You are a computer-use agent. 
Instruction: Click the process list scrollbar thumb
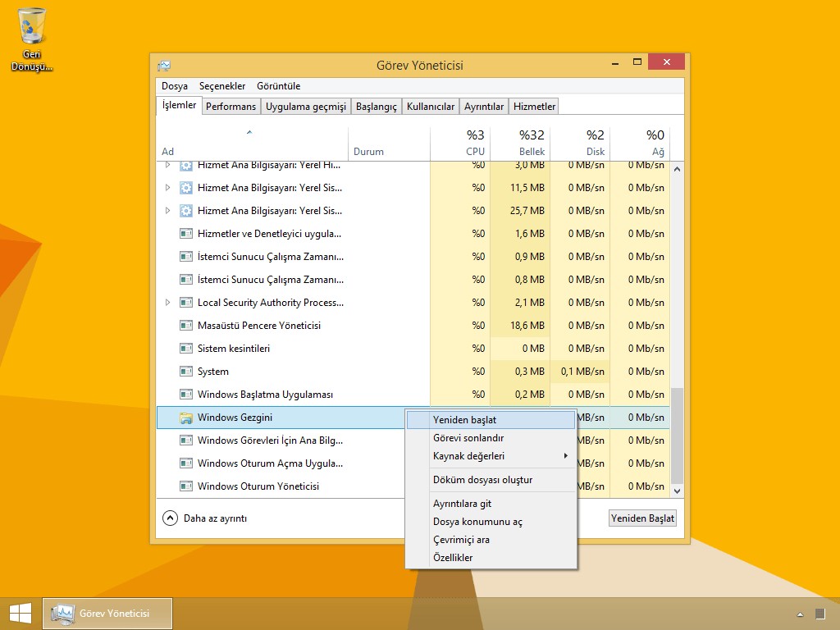point(677,436)
